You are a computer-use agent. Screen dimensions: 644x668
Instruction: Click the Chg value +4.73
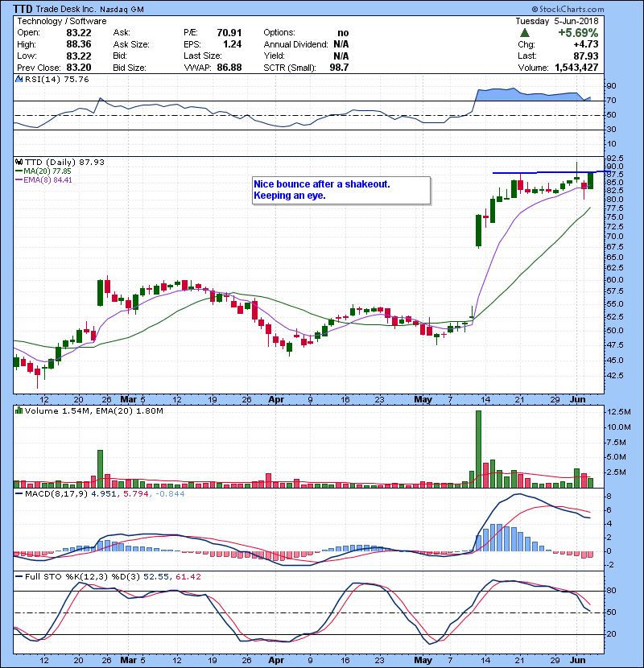click(585, 44)
